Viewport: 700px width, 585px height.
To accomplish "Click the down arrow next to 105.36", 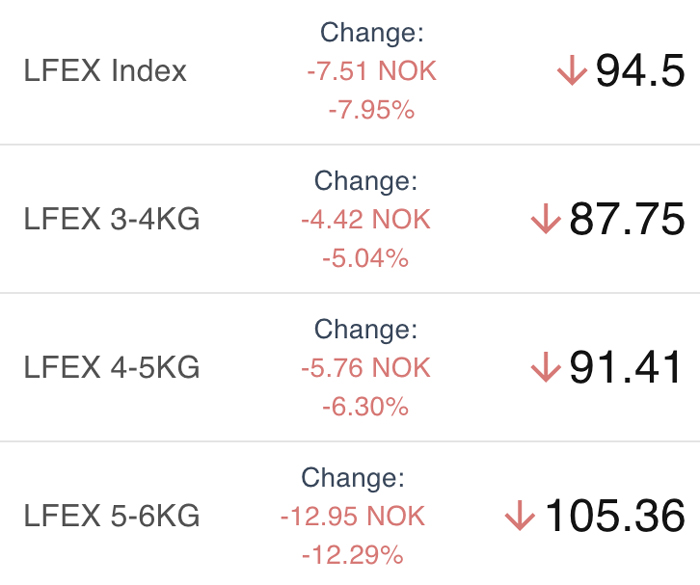I will (520, 515).
